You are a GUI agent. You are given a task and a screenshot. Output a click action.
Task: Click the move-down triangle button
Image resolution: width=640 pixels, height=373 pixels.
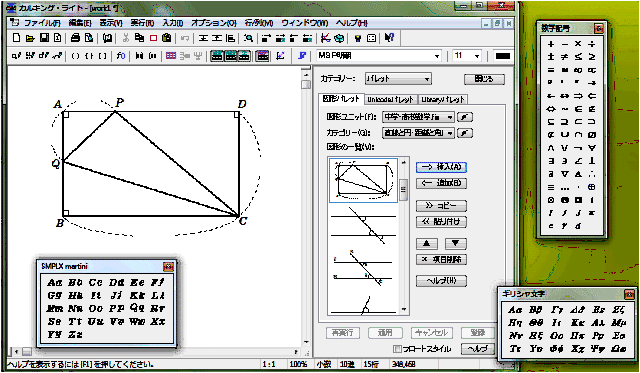click(x=456, y=244)
